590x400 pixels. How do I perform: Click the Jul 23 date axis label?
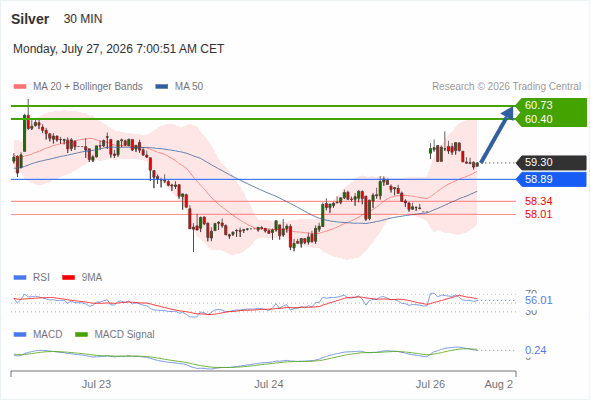tap(97, 384)
